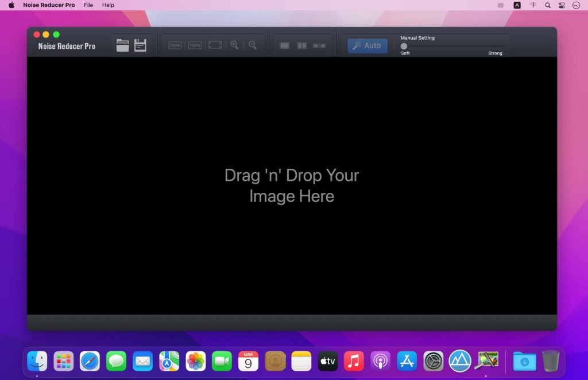Click the zoom out magnifier icon
Image resolution: width=588 pixels, height=380 pixels.
[x=252, y=45]
